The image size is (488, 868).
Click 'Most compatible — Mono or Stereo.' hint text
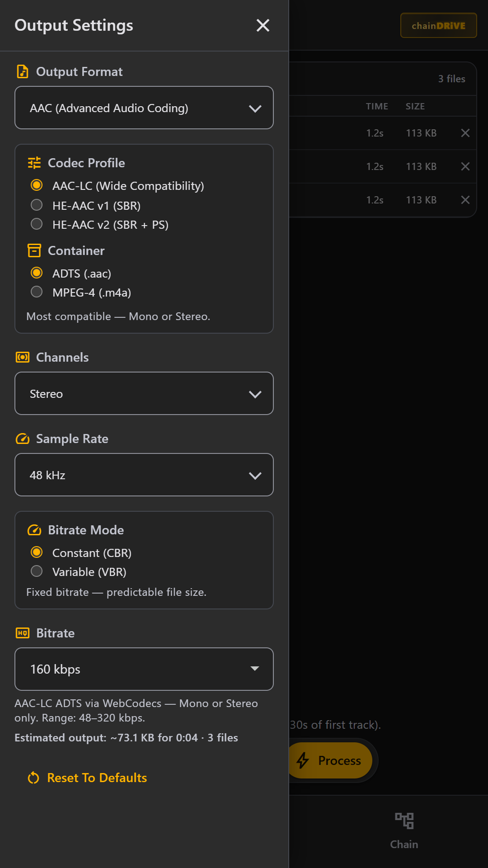click(118, 316)
